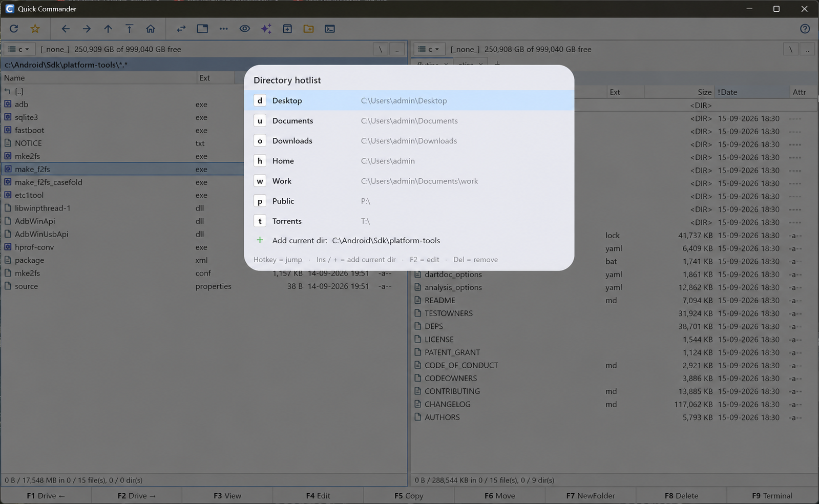Go forward with the right arrow icon

[x=87, y=29]
